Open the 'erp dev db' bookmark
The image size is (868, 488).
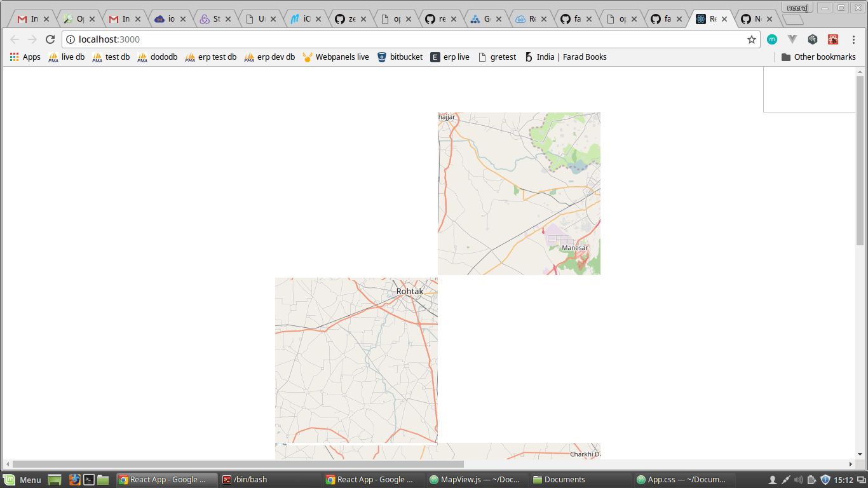(269, 57)
